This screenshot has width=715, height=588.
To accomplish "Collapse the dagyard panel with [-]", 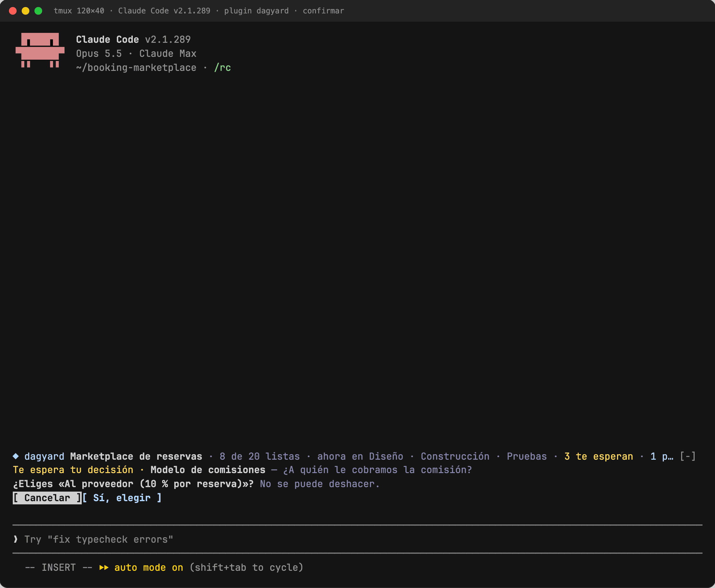I will 688,456.
